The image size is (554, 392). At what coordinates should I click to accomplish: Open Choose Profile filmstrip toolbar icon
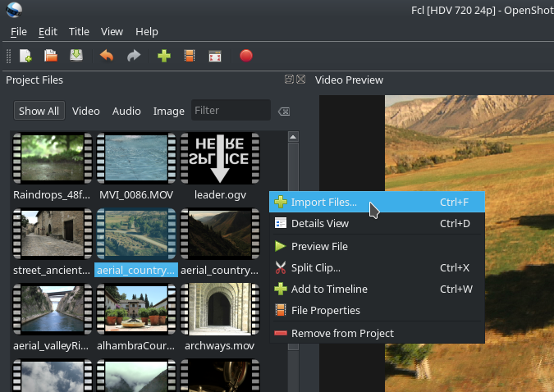(x=190, y=56)
